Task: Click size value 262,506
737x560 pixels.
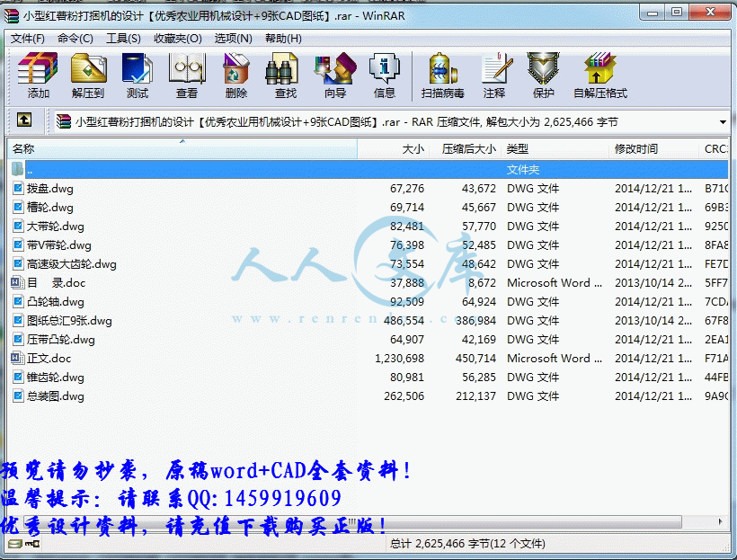Action: [404, 396]
